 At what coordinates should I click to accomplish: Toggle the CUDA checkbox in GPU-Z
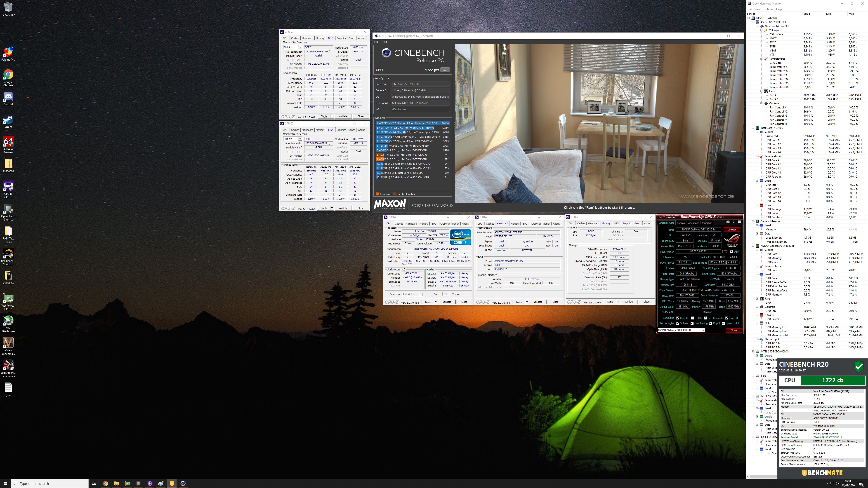[x=692, y=318]
